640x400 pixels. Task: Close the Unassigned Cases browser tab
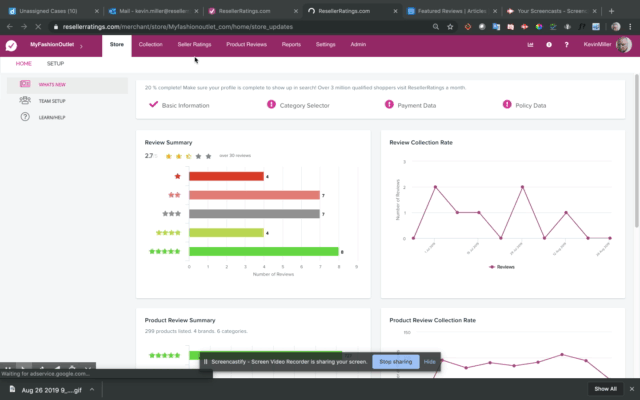tap(97, 11)
